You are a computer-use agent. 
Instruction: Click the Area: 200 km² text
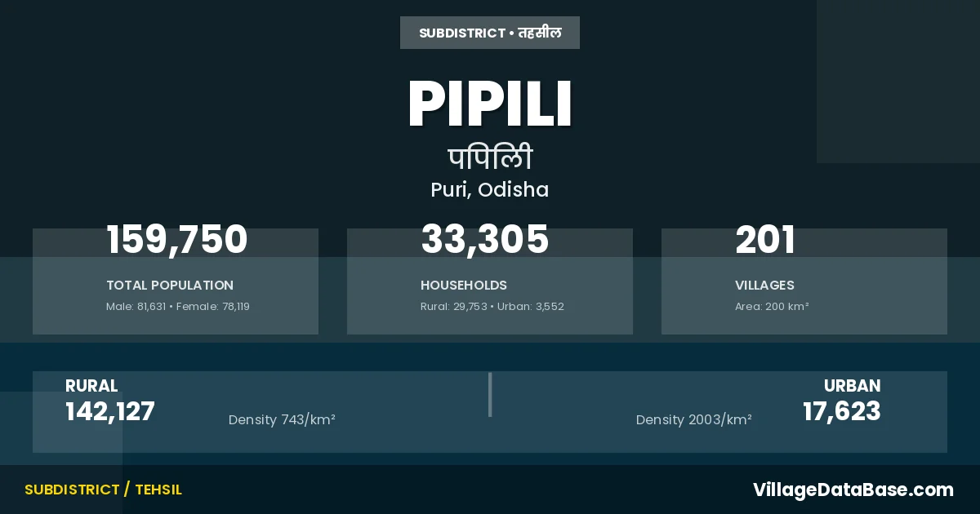coord(772,307)
